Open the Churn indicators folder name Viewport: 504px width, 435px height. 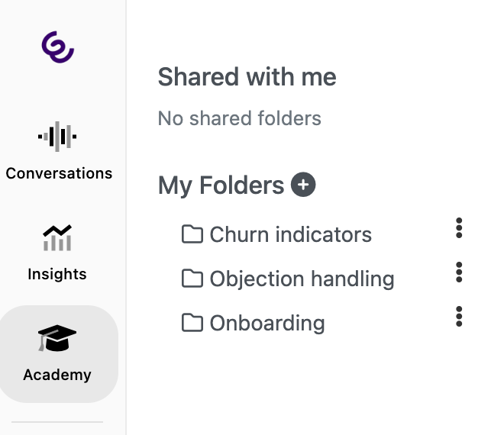(290, 234)
